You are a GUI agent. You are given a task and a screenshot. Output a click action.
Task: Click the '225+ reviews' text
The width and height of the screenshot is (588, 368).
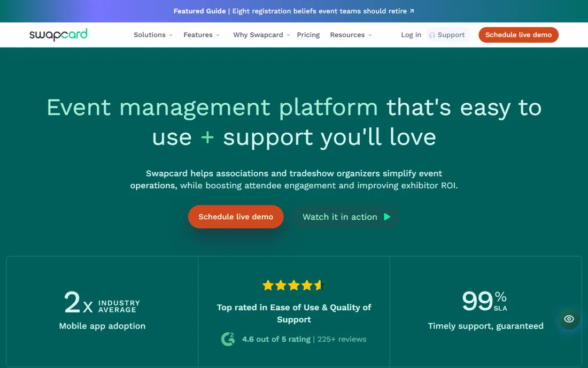click(342, 339)
